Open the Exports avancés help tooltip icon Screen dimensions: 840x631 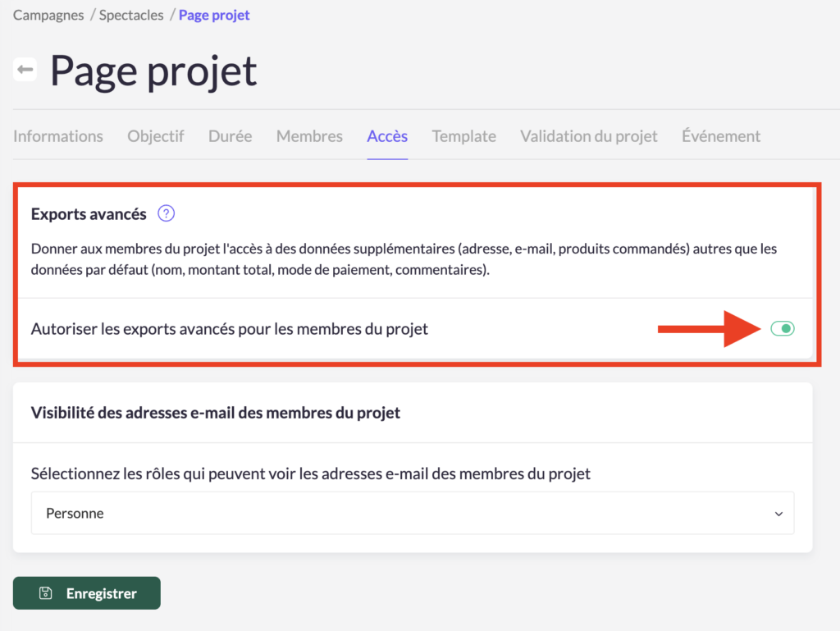click(x=167, y=214)
